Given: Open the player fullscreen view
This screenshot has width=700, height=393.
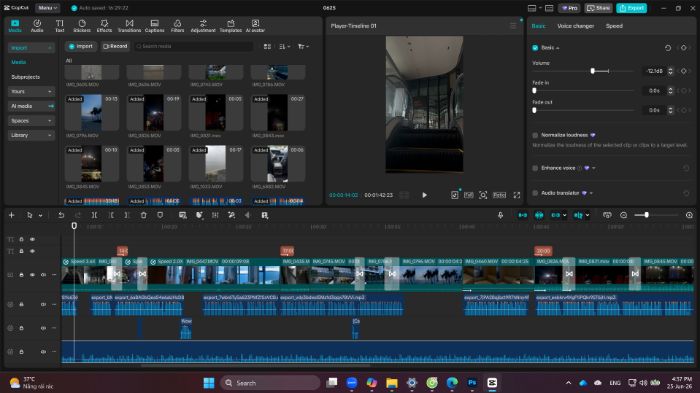Looking at the screenshot, I should tap(517, 195).
